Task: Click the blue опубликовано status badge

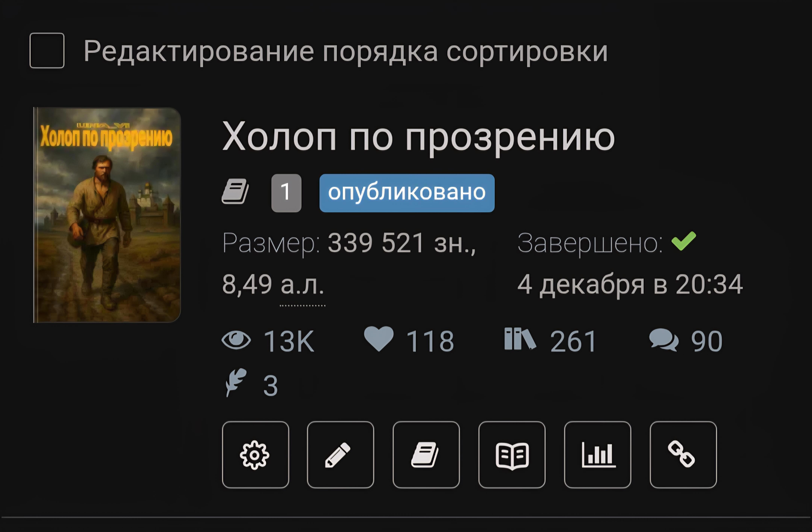Action: [x=407, y=193]
